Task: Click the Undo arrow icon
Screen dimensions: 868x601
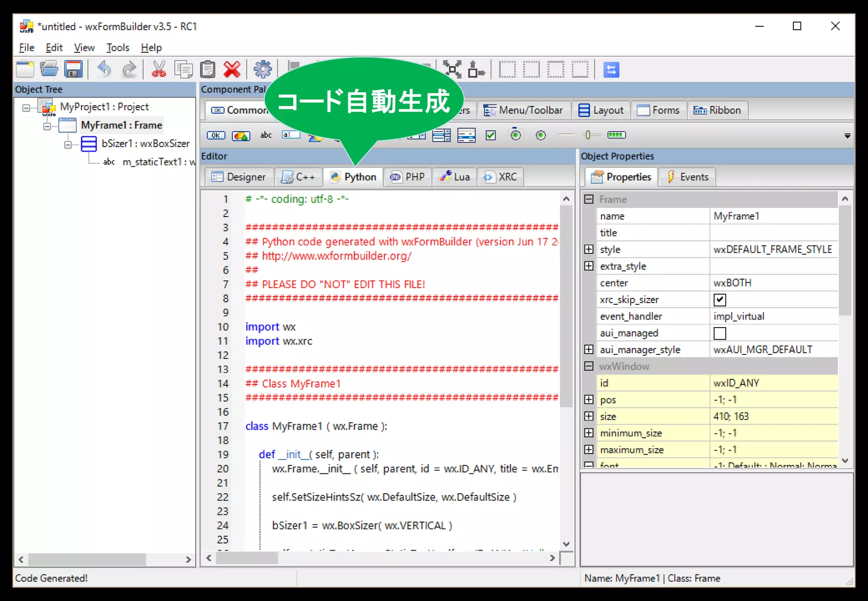Action: coord(104,70)
